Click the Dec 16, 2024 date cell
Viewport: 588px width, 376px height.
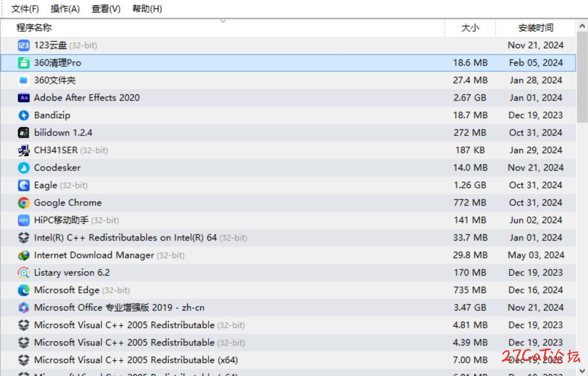click(x=536, y=290)
